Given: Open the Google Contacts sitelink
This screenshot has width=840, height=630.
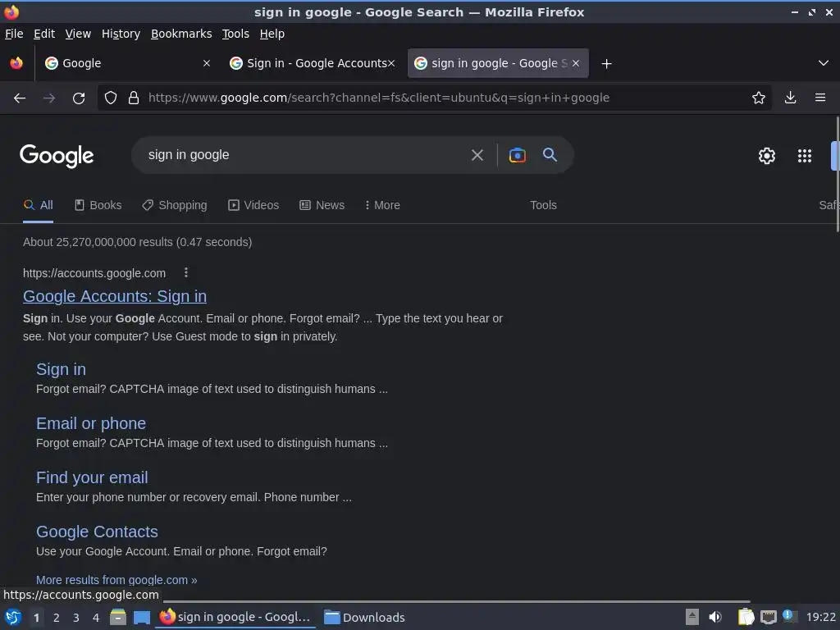Looking at the screenshot, I should pos(97,532).
